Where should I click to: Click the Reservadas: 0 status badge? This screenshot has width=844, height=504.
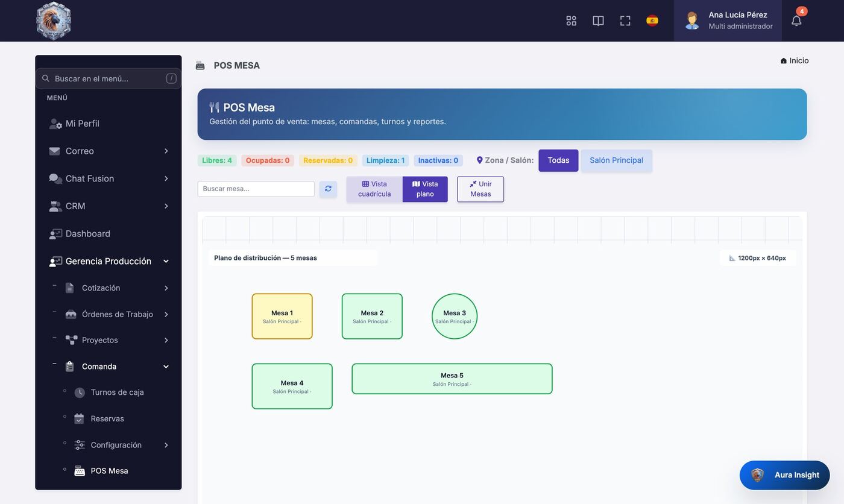click(x=328, y=160)
